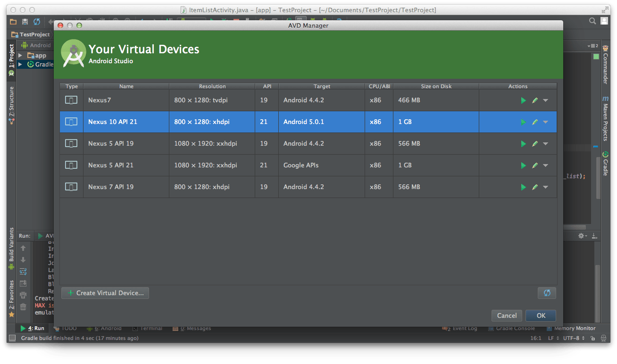Sort devices by Name column header
The height and width of the screenshot is (364, 617).
pos(126,86)
